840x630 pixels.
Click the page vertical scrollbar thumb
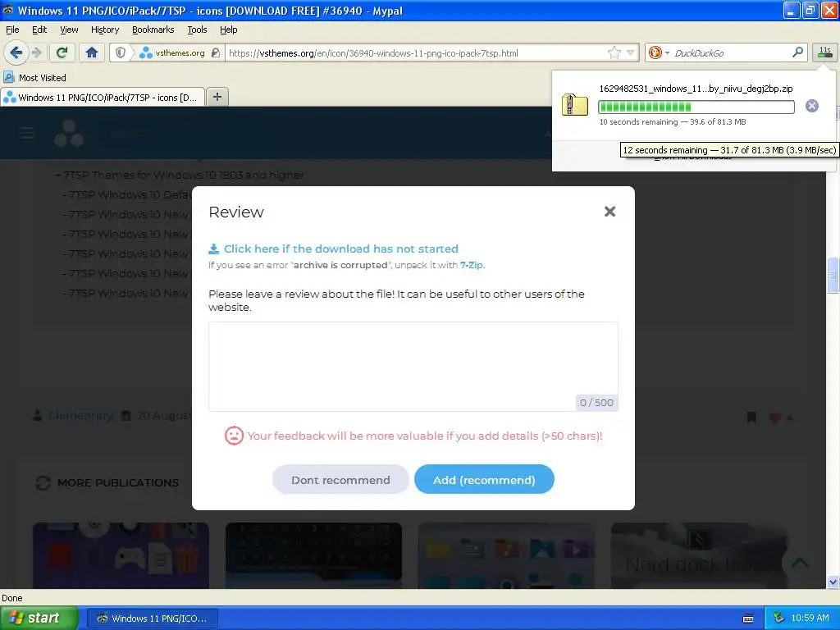click(x=833, y=276)
